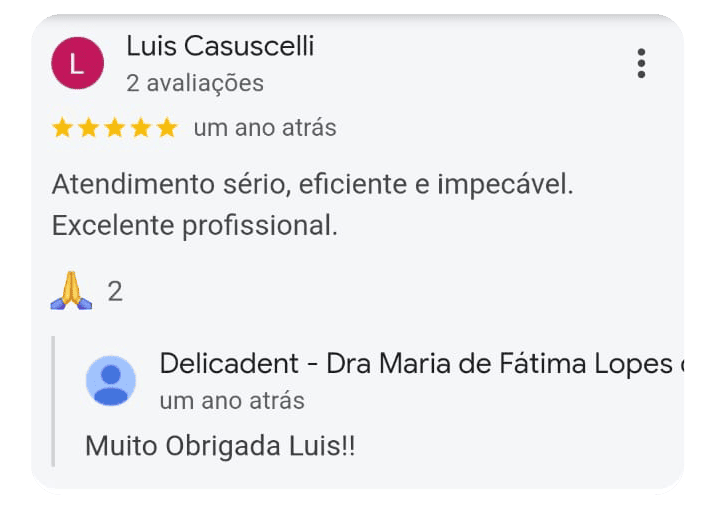Open Luis Casuscelli reviewer profile name

coord(220,46)
